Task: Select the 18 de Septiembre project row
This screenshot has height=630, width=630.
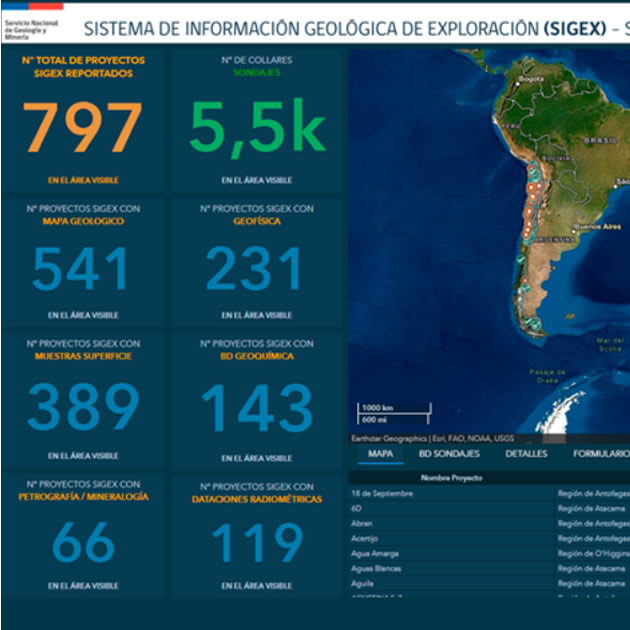Action: [450, 493]
